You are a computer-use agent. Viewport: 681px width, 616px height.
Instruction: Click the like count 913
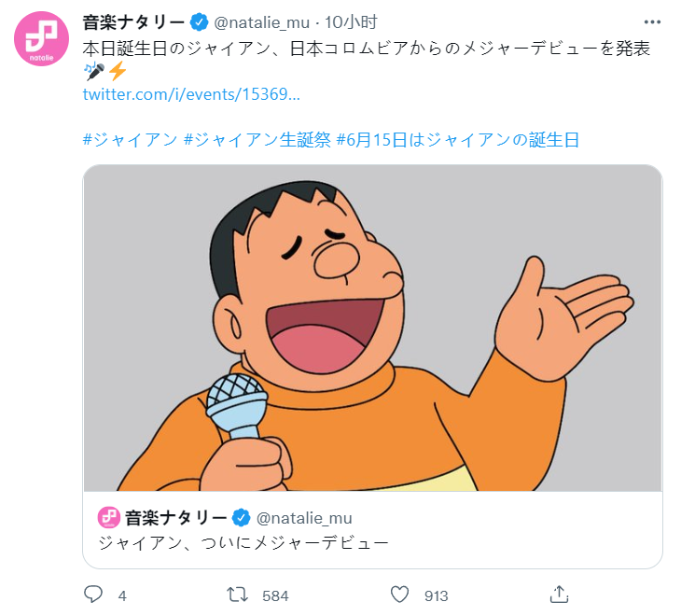point(436,595)
